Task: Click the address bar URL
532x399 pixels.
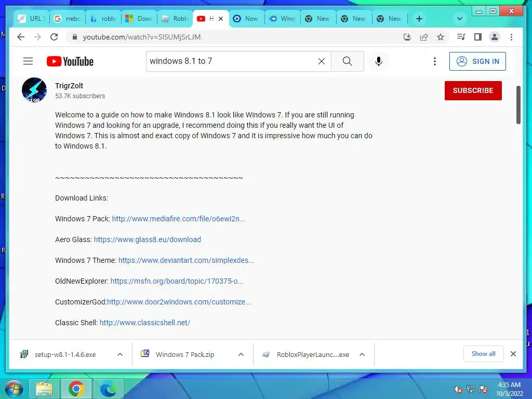Action: click(142, 37)
